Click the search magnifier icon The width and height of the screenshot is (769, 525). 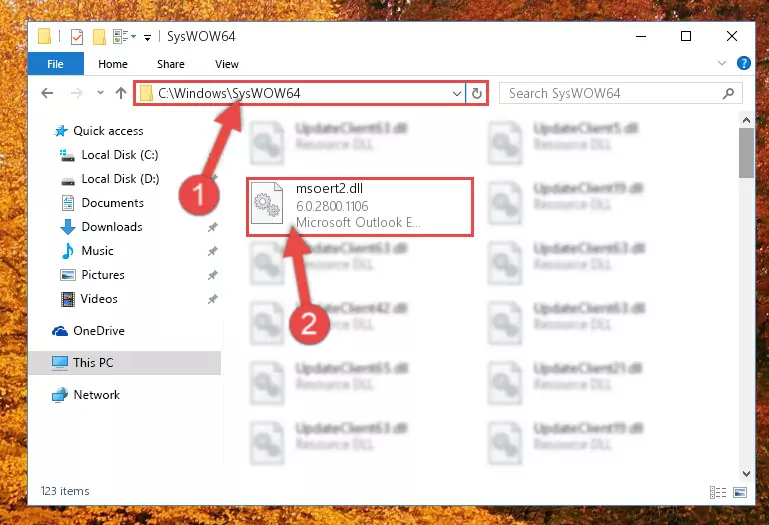[x=728, y=93]
